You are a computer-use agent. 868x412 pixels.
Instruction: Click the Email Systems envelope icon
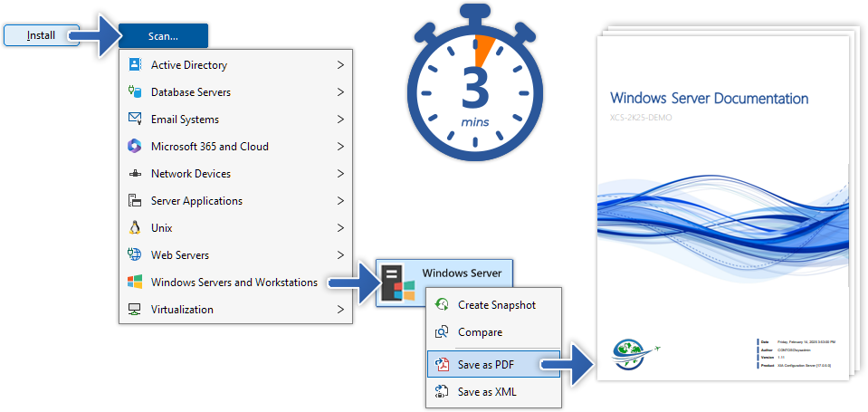pyautogui.click(x=135, y=119)
